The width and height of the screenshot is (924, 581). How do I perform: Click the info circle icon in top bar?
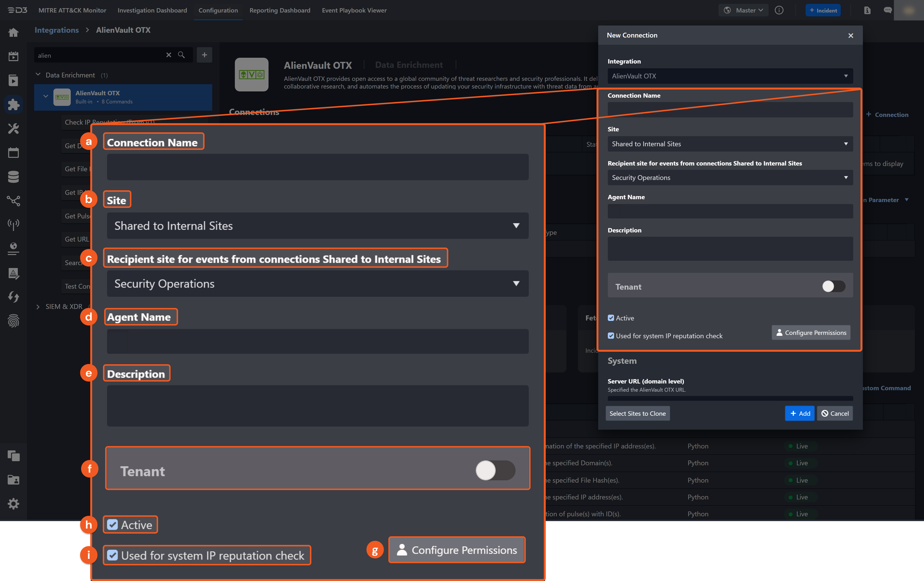tap(779, 10)
